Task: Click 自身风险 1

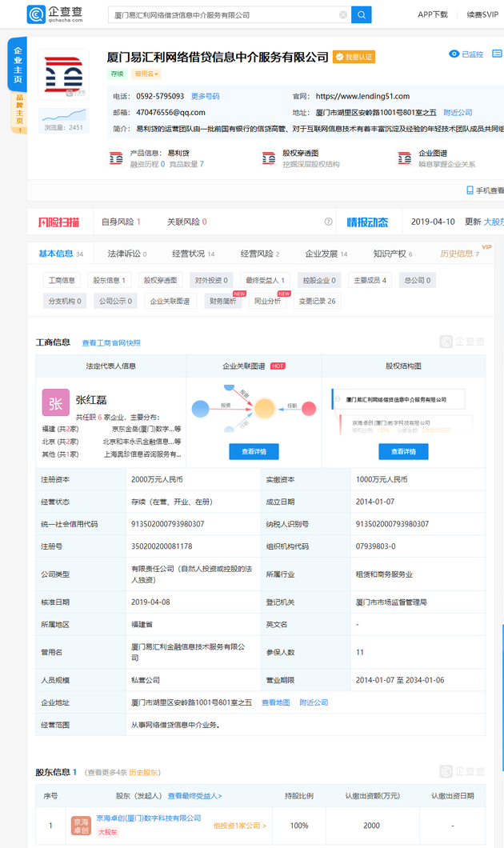Action: (x=121, y=222)
